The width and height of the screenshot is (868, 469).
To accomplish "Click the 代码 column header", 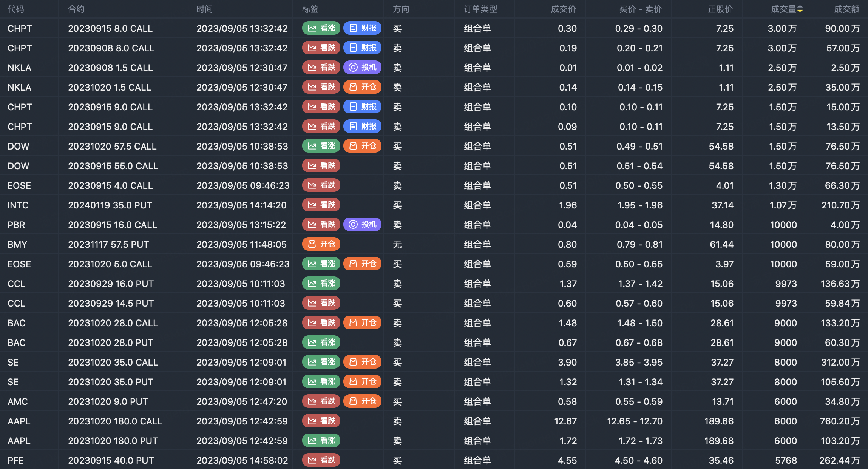I will coord(15,9).
